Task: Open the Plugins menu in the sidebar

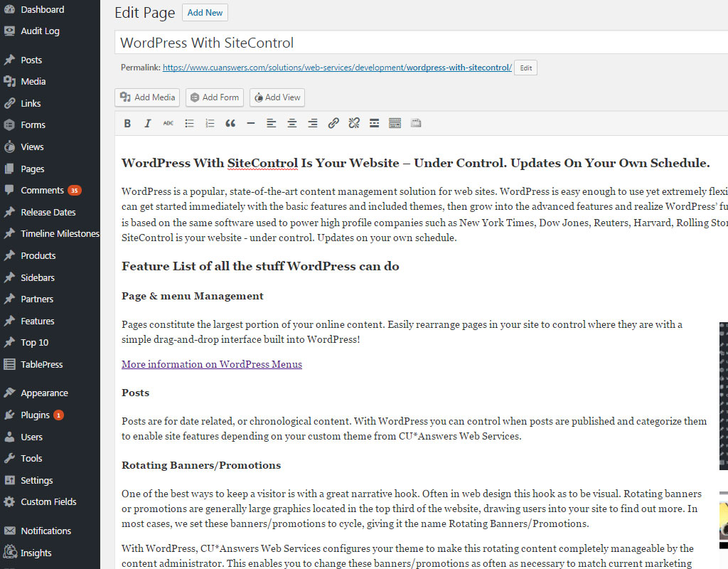Action: click(35, 415)
